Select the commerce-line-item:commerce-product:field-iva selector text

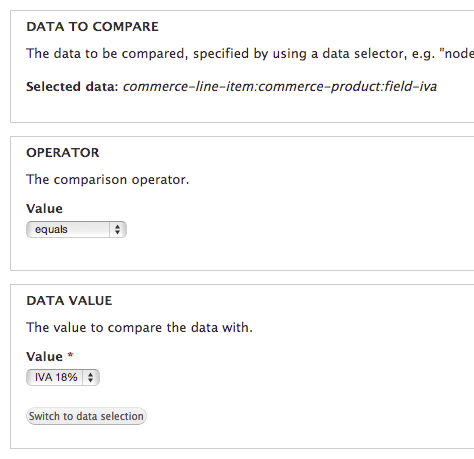[x=280, y=87]
